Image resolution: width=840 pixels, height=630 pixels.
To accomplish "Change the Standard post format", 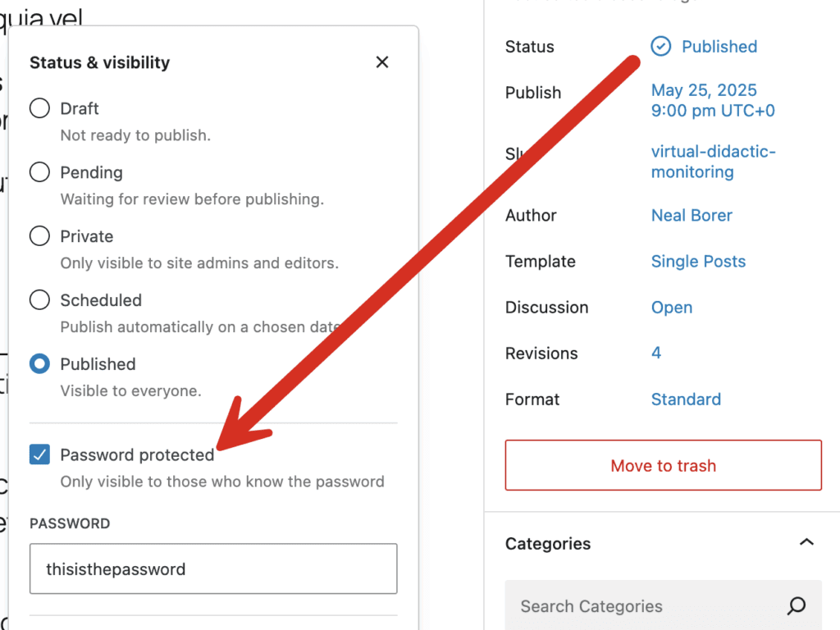I will (686, 399).
